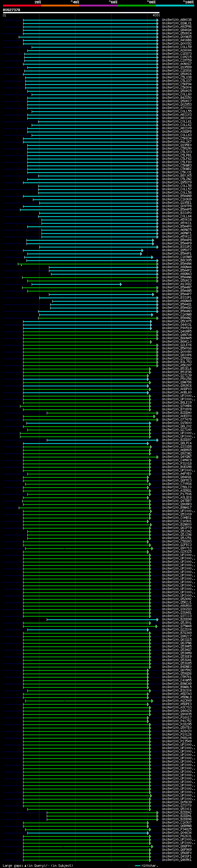Open hit UniRef100_Q00WU5
Screen dimensions: 197x868
click(x=176, y=37)
